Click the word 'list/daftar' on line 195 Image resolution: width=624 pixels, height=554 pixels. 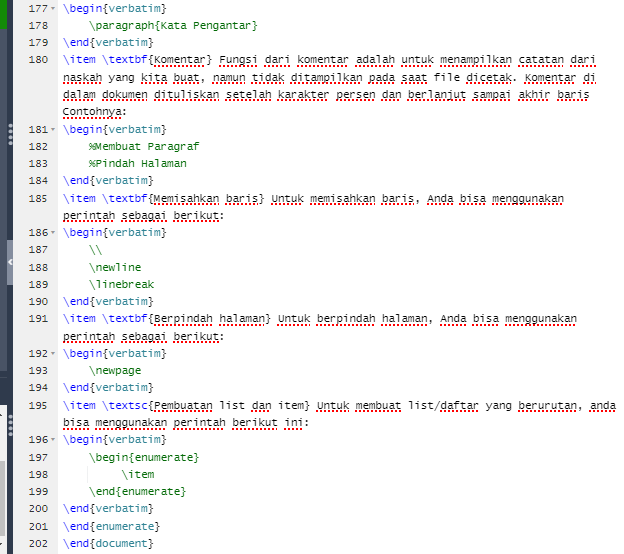(443, 406)
